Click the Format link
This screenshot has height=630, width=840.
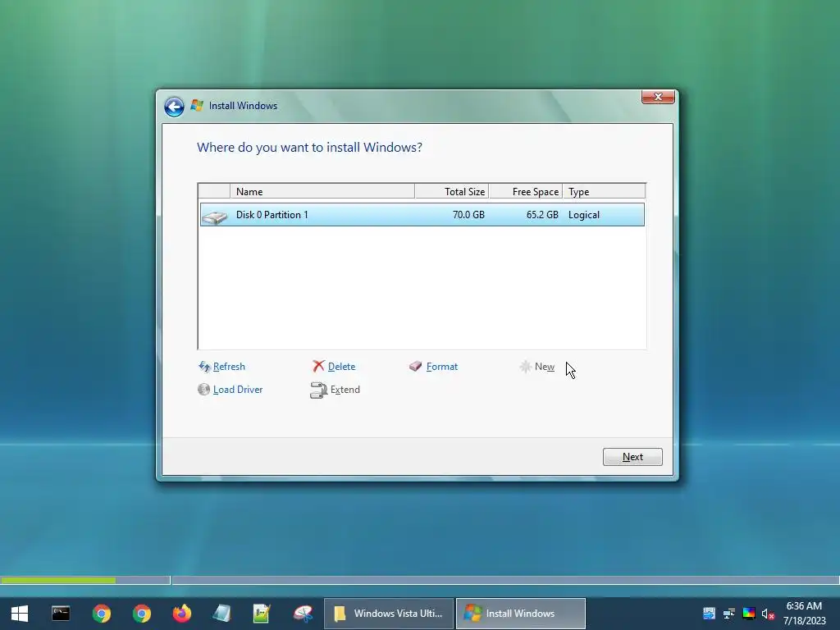pyautogui.click(x=442, y=367)
